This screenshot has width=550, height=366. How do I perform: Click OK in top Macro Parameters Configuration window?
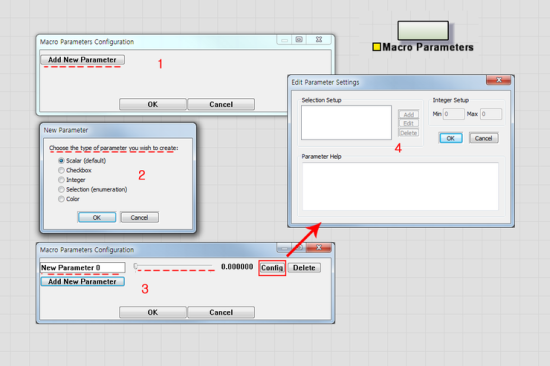point(153,104)
